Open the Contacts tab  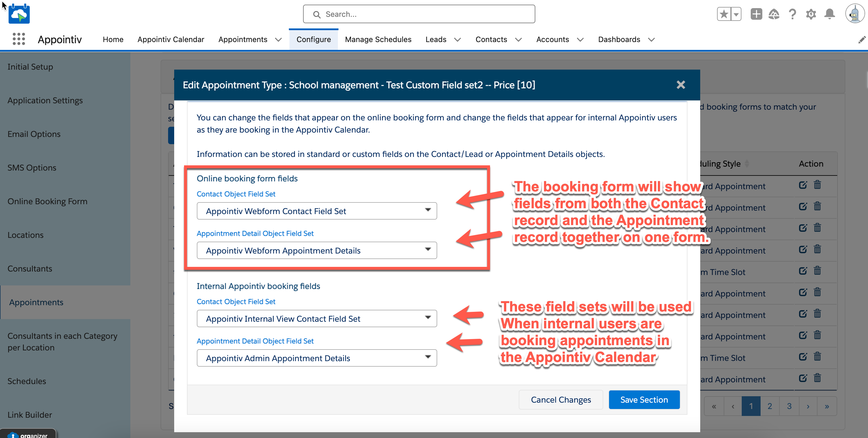click(491, 39)
